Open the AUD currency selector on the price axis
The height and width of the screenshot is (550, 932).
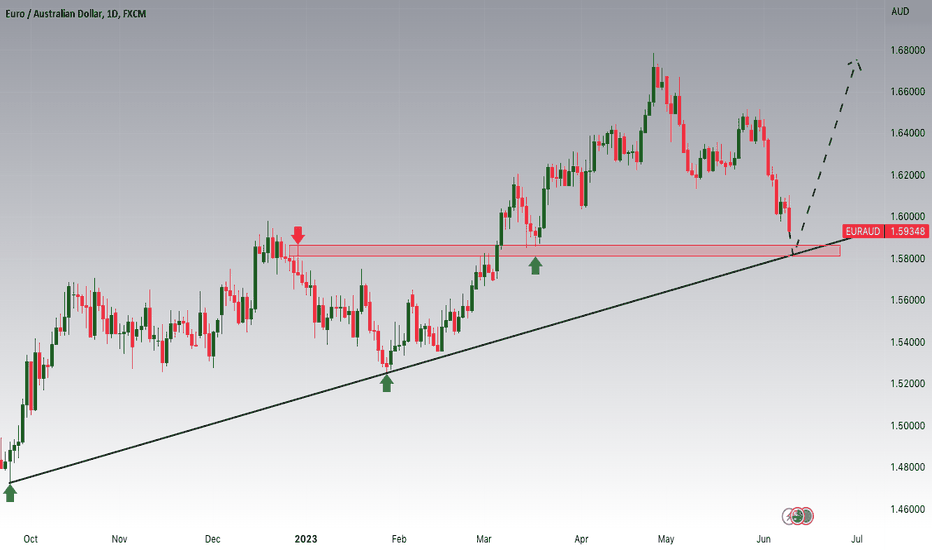click(x=900, y=11)
